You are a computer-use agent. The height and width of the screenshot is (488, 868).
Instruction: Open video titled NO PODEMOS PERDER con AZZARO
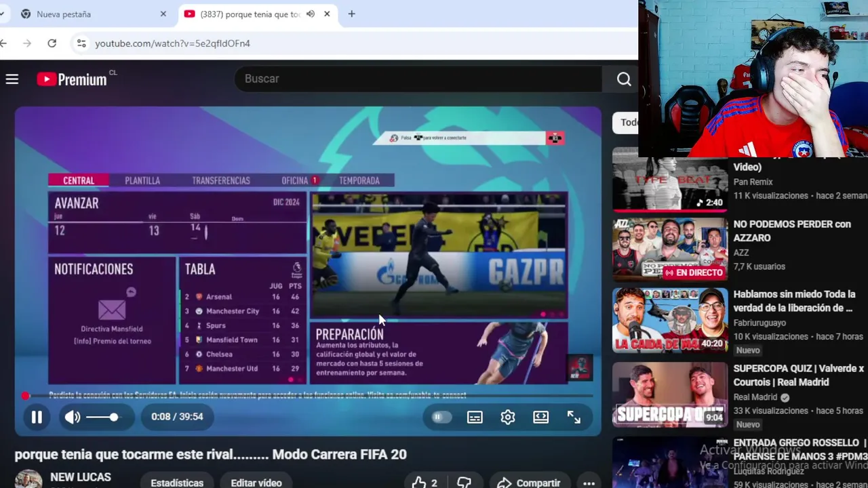792,231
